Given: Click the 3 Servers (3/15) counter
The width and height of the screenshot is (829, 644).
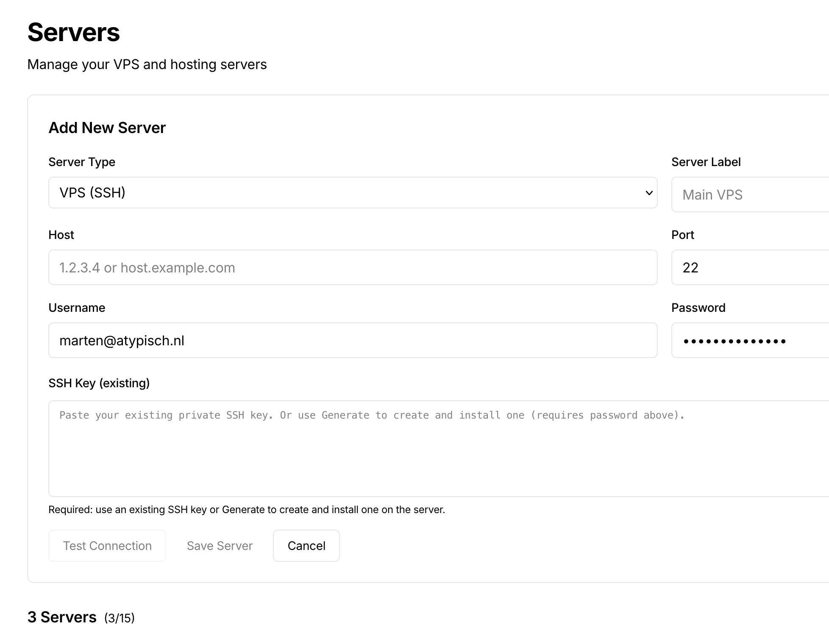Looking at the screenshot, I should click(x=81, y=617).
